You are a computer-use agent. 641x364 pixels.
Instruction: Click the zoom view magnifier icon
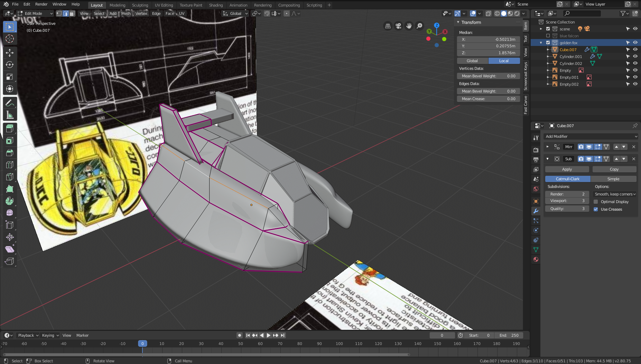pyautogui.click(x=419, y=26)
